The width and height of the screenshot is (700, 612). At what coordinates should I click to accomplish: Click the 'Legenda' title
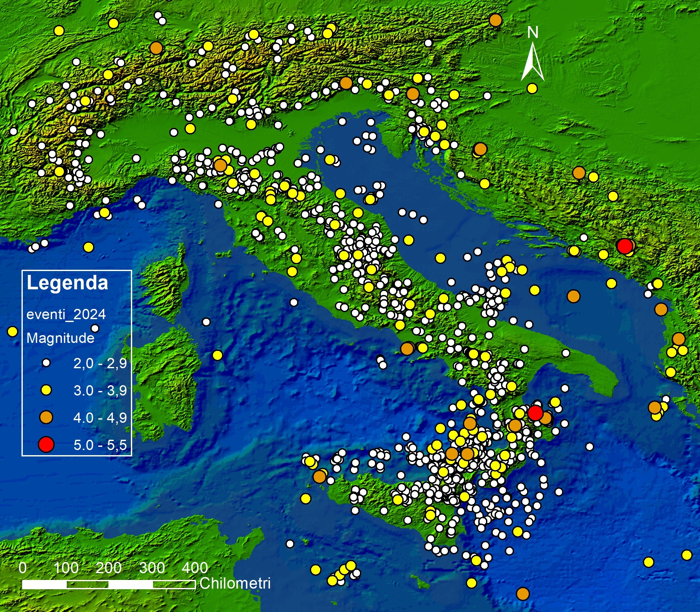(67, 283)
